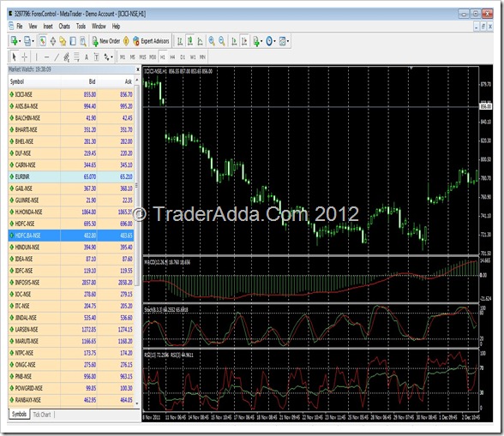
Task: Click the Market Watch scroll-down arrow
Action: point(137,403)
